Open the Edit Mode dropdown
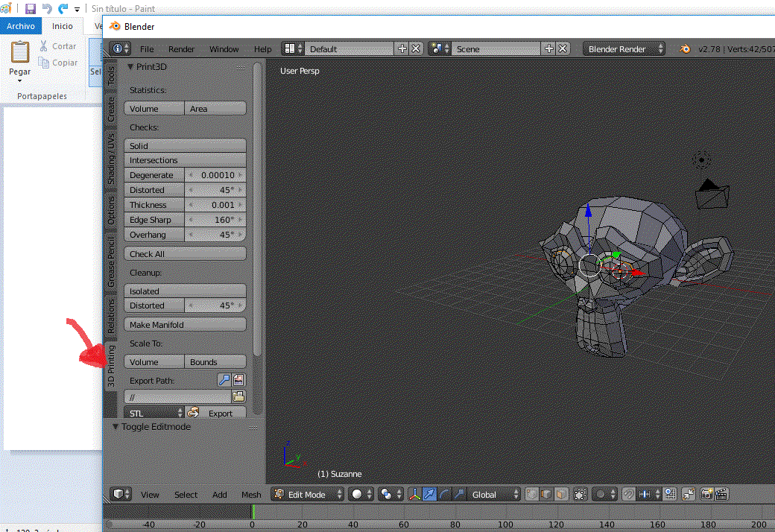This screenshot has width=775, height=532. point(308,494)
